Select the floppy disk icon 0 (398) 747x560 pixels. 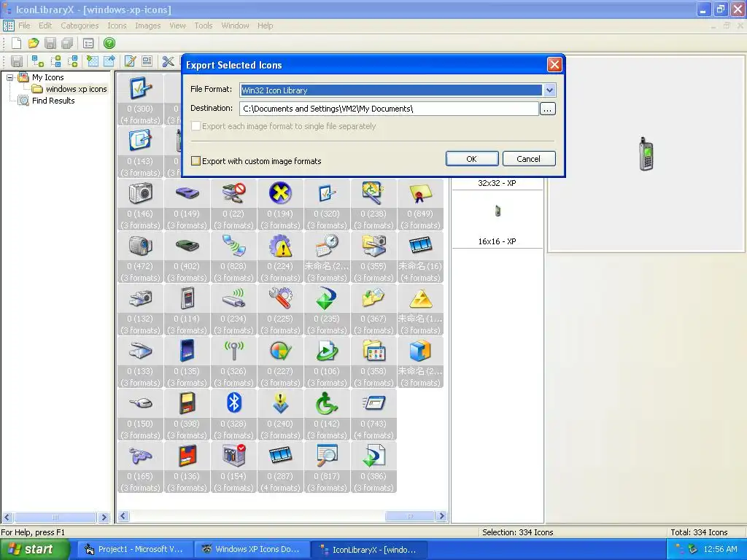tap(187, 415)
